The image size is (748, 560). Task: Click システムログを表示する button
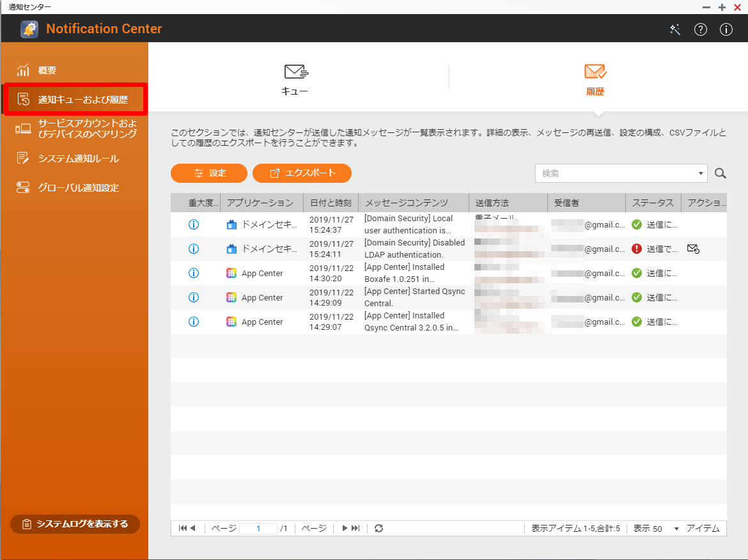pos(75,524)
